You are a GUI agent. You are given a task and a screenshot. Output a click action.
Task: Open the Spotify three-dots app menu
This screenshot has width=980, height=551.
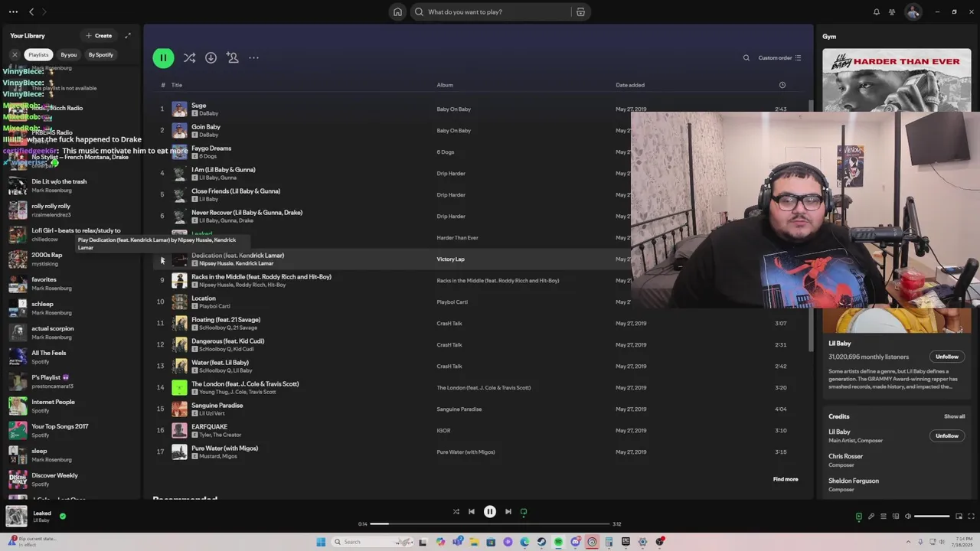13,11
